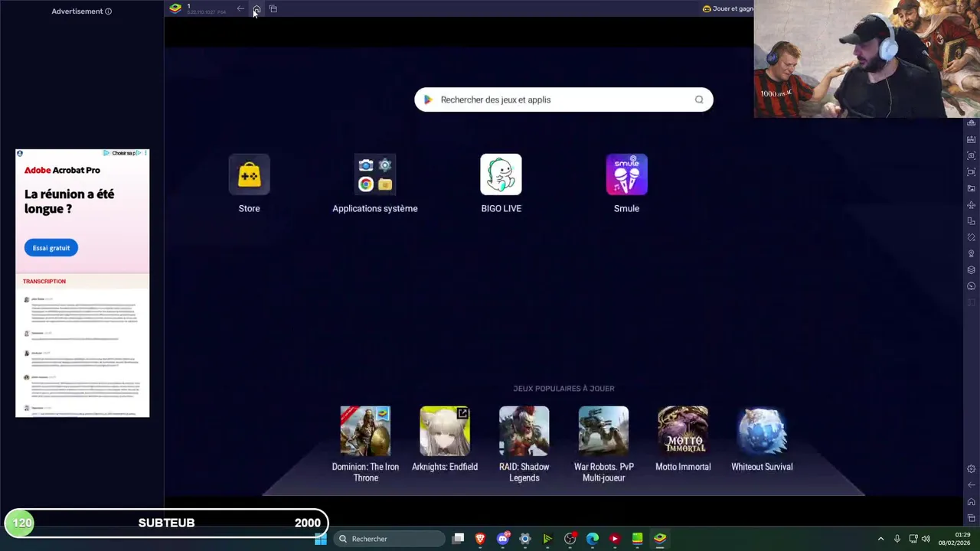
Task: Open the Applications système folder
Action: [374, 175]
